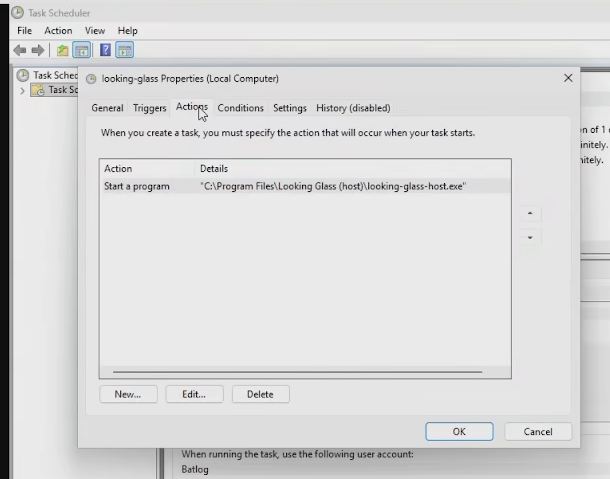Switch to the Conditions tab
This screenshot has width=610, height=479.
[x=240, y=108]
